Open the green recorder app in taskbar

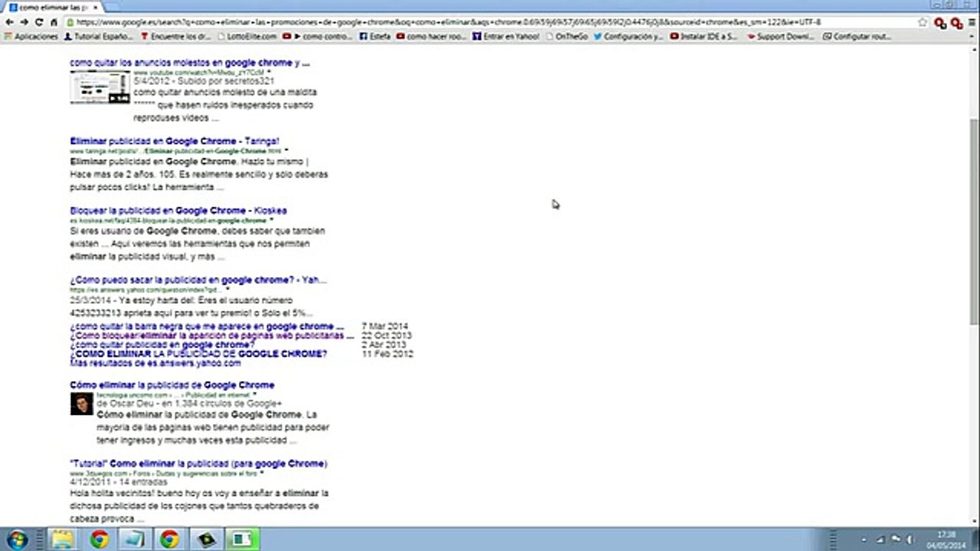[242, 540]
